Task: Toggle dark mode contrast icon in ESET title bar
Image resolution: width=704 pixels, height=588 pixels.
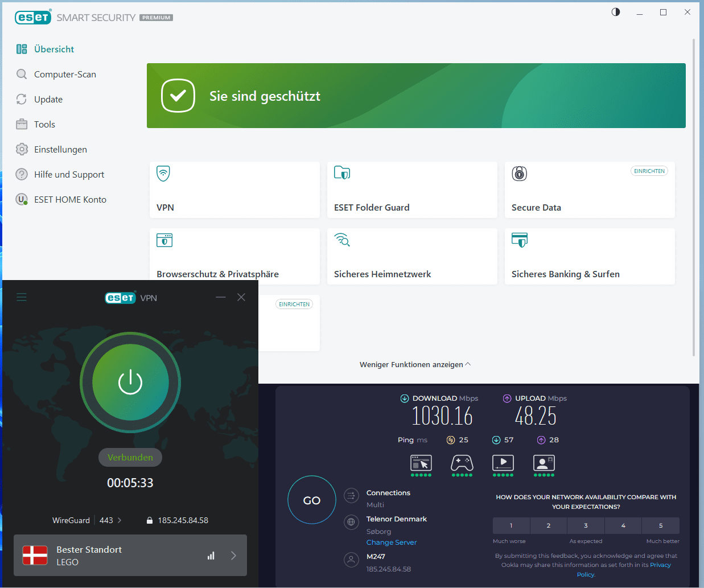Action: [x=616, y=12]
